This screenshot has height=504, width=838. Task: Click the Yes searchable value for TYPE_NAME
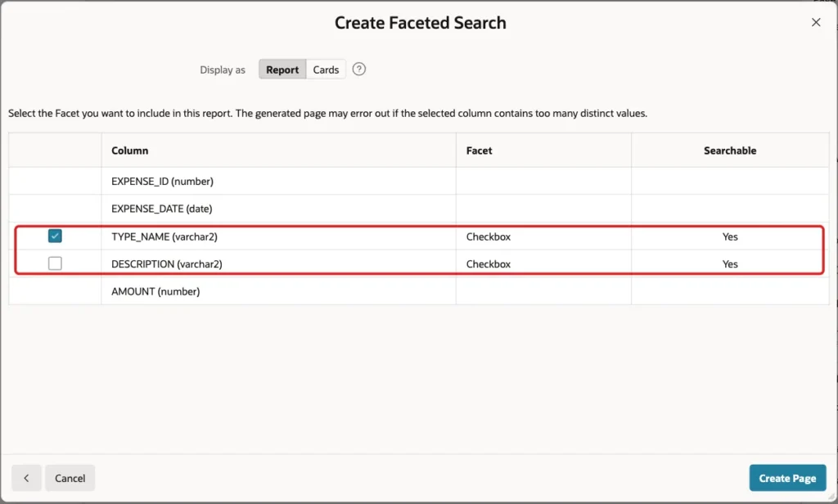730,236
